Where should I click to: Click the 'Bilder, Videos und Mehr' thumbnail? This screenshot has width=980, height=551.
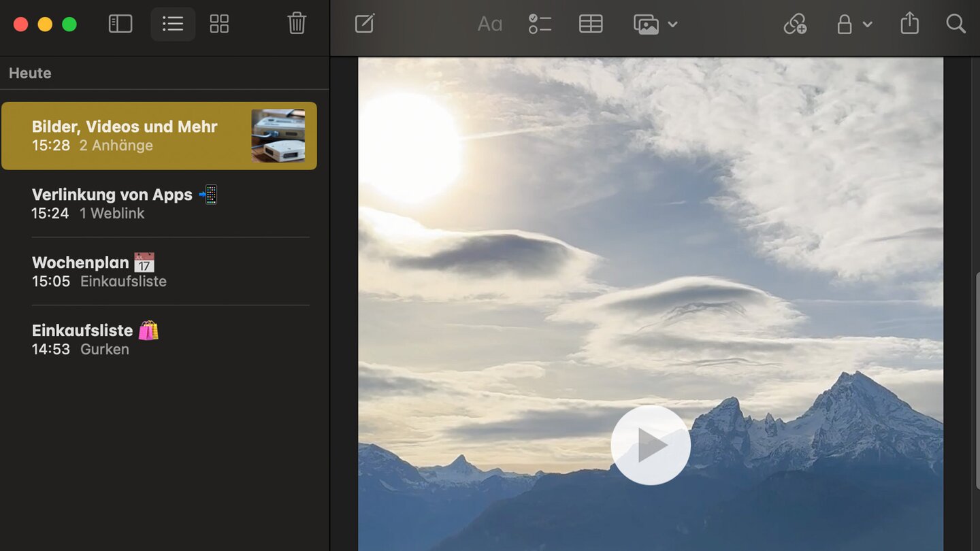tap(278, 135)
